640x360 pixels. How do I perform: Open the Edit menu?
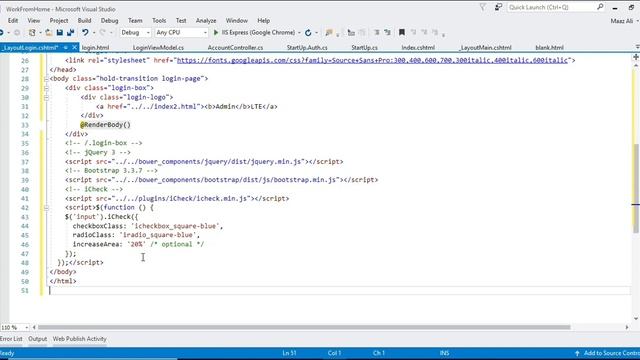pyautogui.click(x=13, y=21)
